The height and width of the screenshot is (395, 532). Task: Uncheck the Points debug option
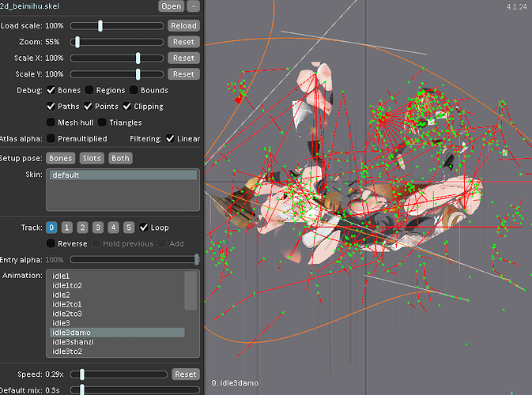click(x=88, y=107)
